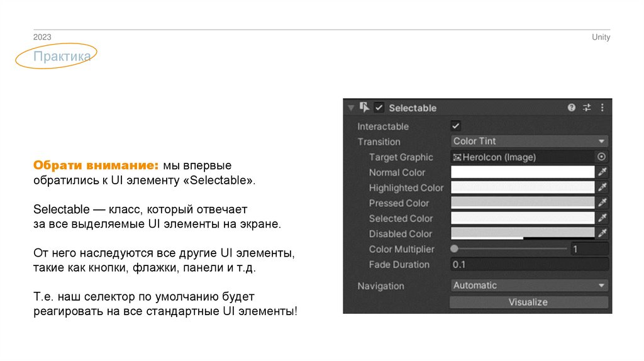Click the Selectable presets sliders icon

coord(587,108)
